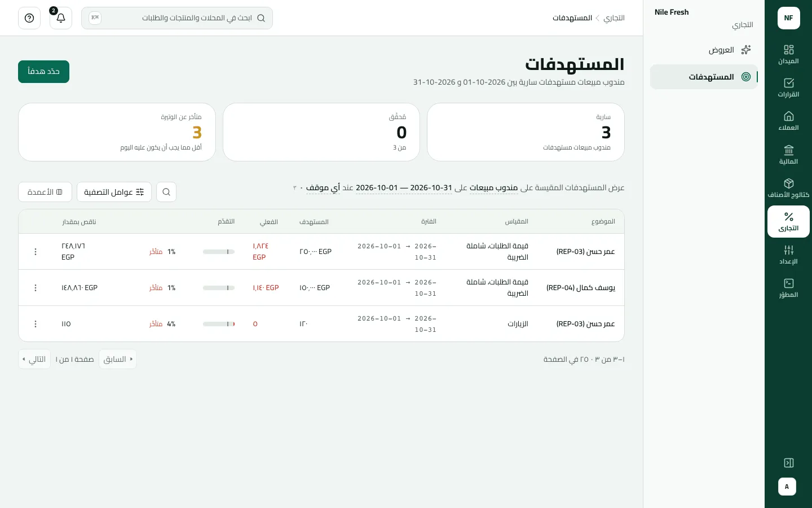
Task: Collapse the sidebar panel icon
Action: pyautogui.click(x=788, y=463)
